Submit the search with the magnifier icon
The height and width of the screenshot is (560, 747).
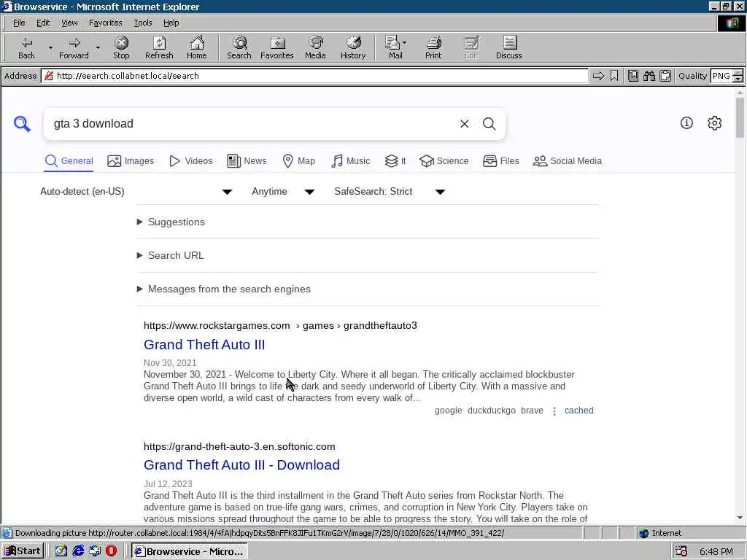click(x=489, y=124)
